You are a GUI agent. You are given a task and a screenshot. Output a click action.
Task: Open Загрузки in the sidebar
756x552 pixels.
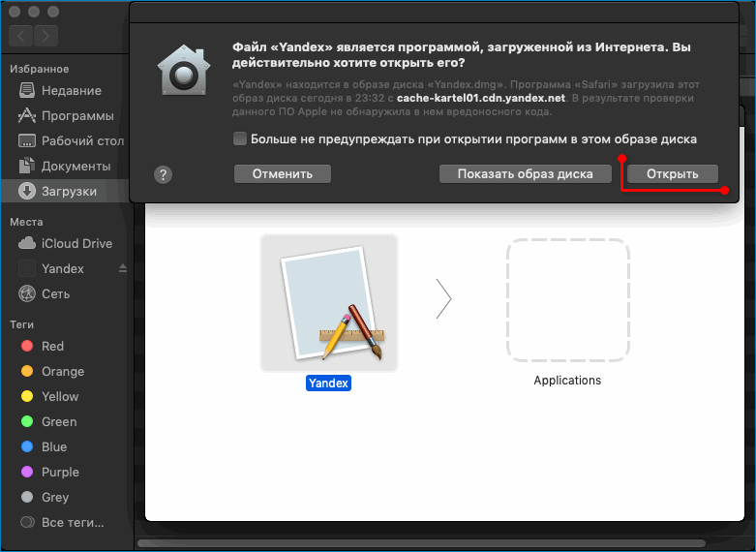(x=66, y=191)
